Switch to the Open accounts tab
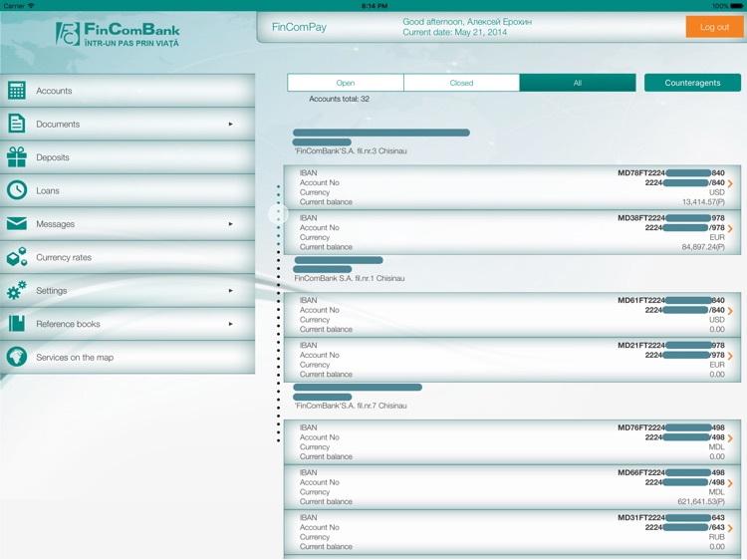The height and width of the screenshot is (560, 747). coord(346,83)
